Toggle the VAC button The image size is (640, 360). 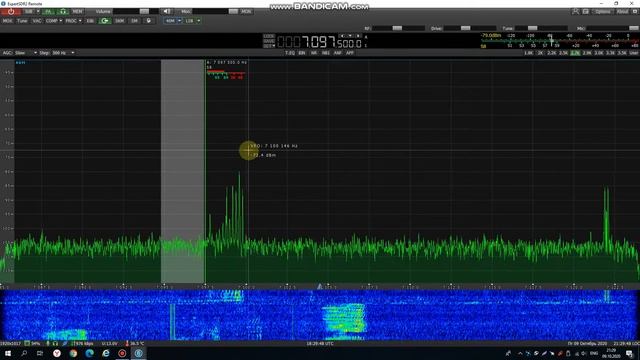[37, 20]
